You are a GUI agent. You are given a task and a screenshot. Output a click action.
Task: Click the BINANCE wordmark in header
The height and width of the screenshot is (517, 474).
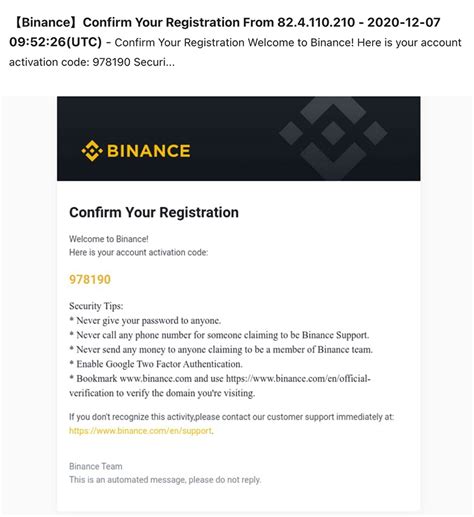(x=149, y=151)
